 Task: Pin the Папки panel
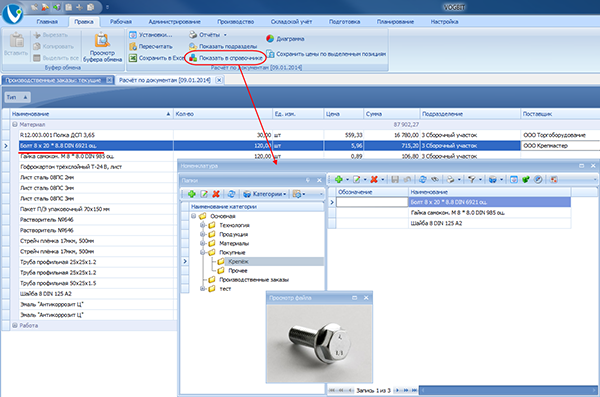pos(308,180)
